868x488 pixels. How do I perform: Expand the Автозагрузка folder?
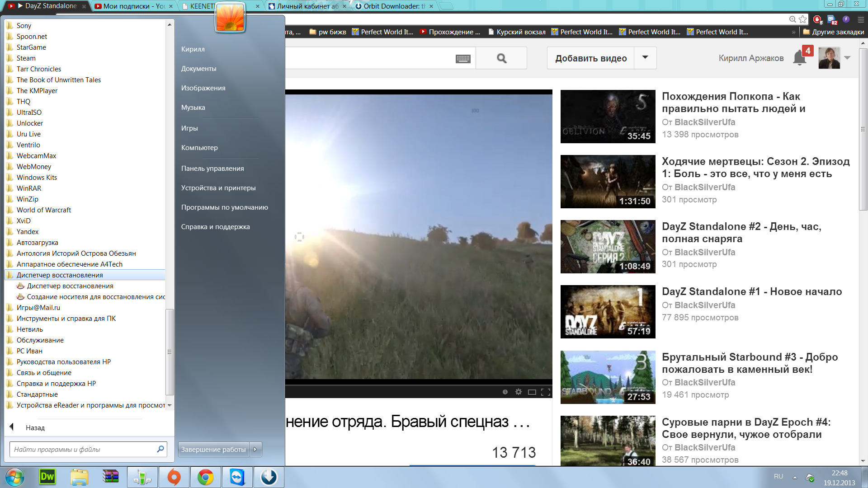(x=37, y=242)
